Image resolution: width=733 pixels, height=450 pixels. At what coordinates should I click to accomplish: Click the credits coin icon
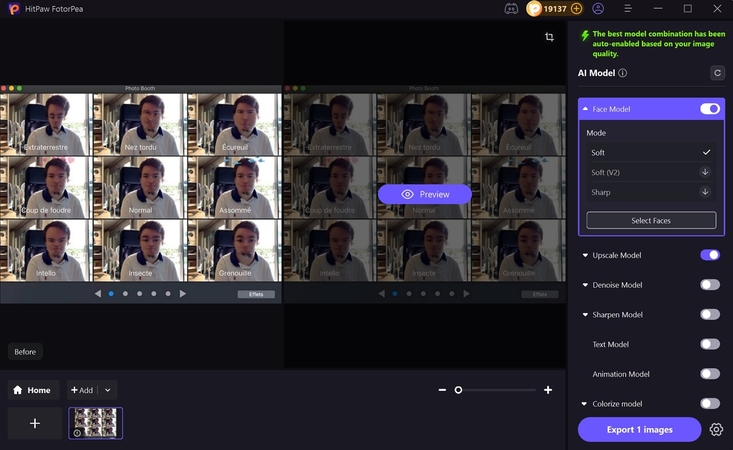point(534,9)
